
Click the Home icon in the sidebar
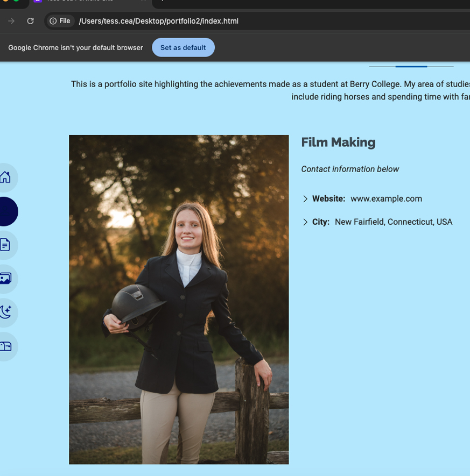pos(5,177)
